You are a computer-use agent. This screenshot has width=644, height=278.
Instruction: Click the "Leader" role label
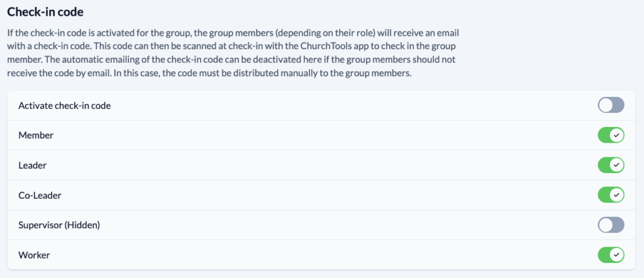(33, 165)
